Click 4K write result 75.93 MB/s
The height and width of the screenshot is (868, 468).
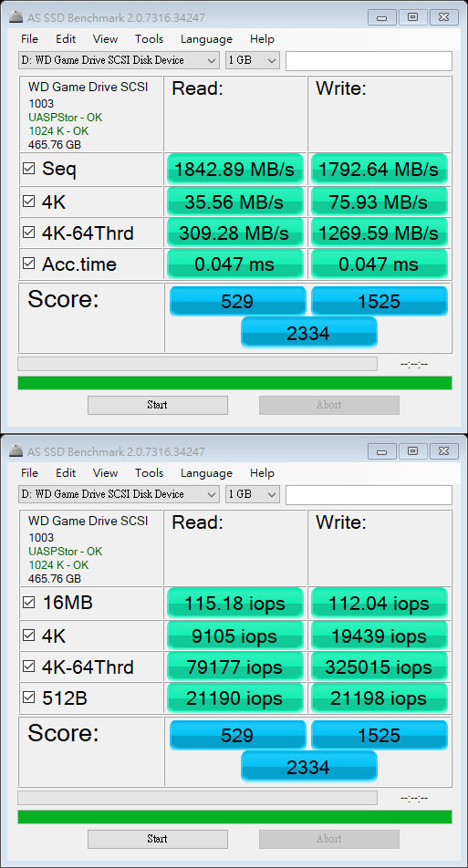coord(379,201)
